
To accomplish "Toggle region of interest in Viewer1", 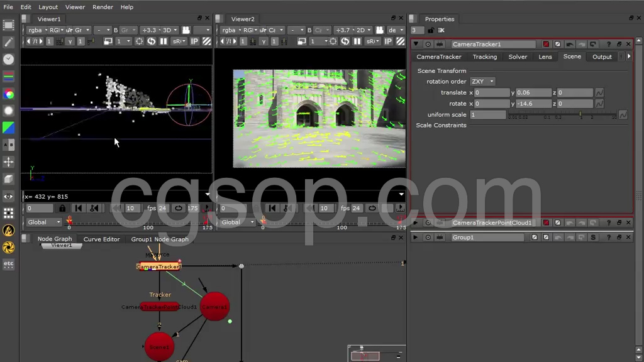I will click(139, 41).
